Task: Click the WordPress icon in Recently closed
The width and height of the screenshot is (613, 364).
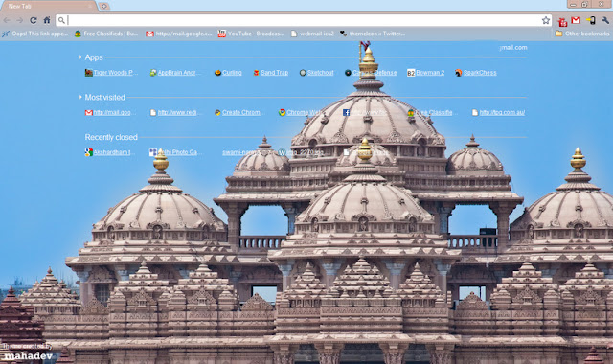Action: (x=282, y=152)
